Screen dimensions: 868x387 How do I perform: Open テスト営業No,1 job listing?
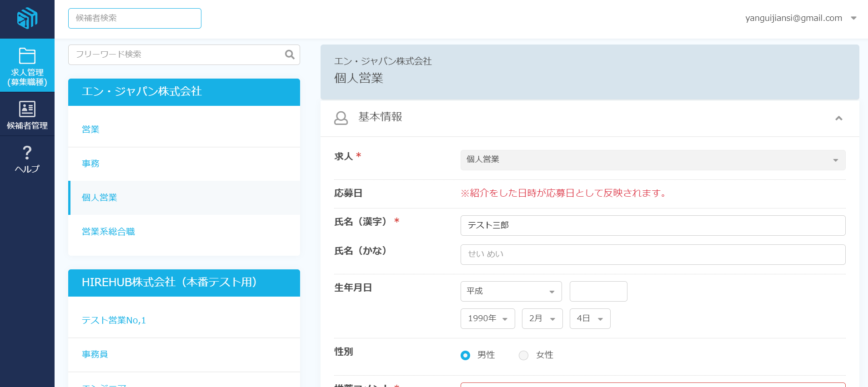114,320
